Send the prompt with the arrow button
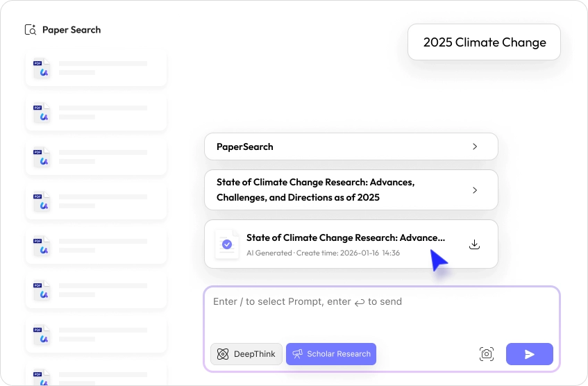 529,354
